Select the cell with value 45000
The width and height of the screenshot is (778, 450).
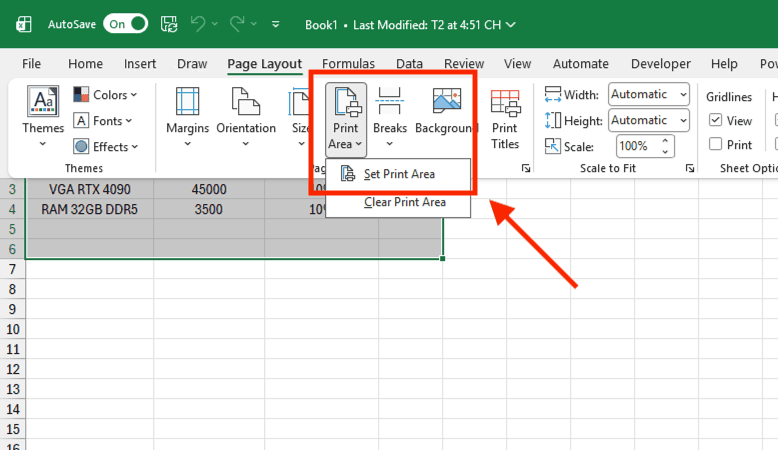(x=209, y=189)
